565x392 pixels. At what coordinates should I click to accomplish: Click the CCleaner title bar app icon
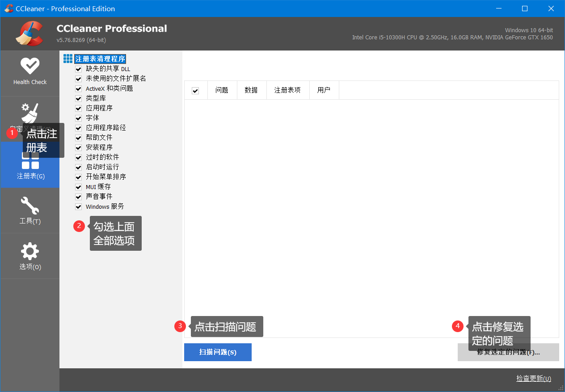(8, 8)
